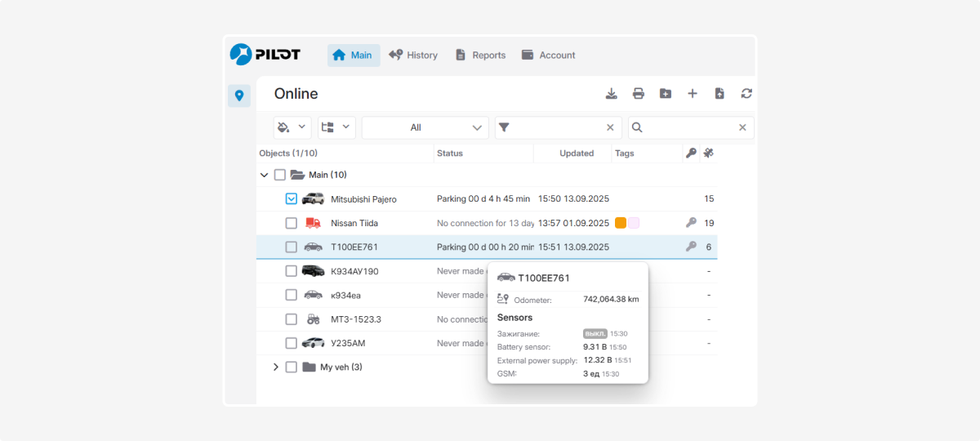Click the refresh icon
The height and width of the screenshot is (441, 980).
click(746, 94)
